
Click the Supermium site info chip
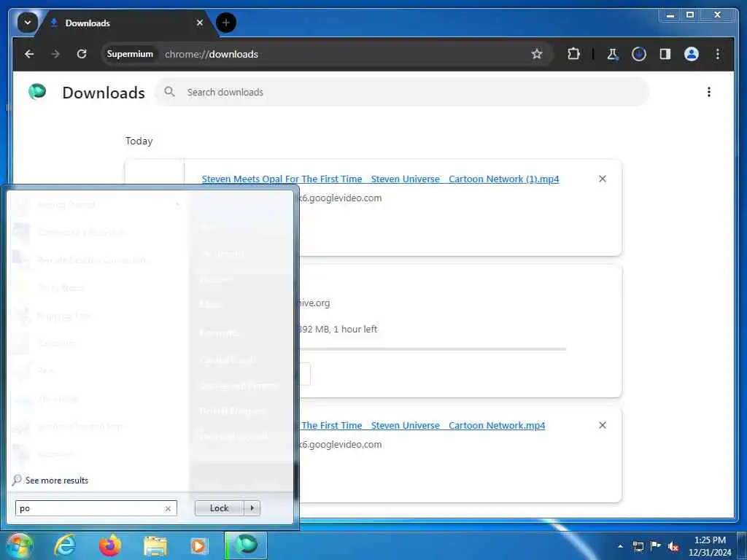click(x=130, y=54)
